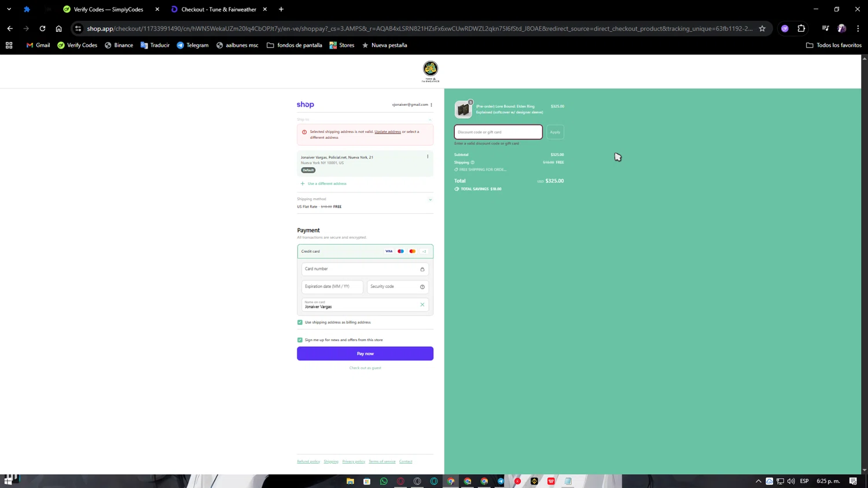
Task: Click the Tune & Fairweather store logo
Action: (431, 71)
